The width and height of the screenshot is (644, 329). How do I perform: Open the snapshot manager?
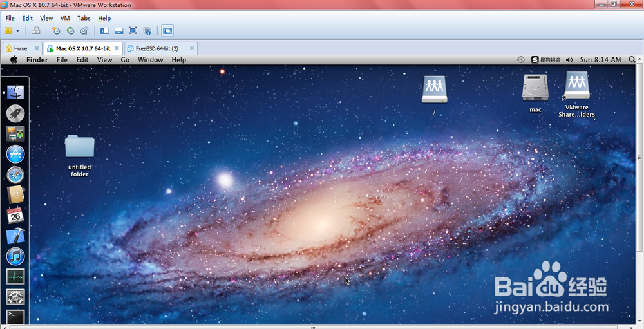pyautogui.click(x=84, y=31)
